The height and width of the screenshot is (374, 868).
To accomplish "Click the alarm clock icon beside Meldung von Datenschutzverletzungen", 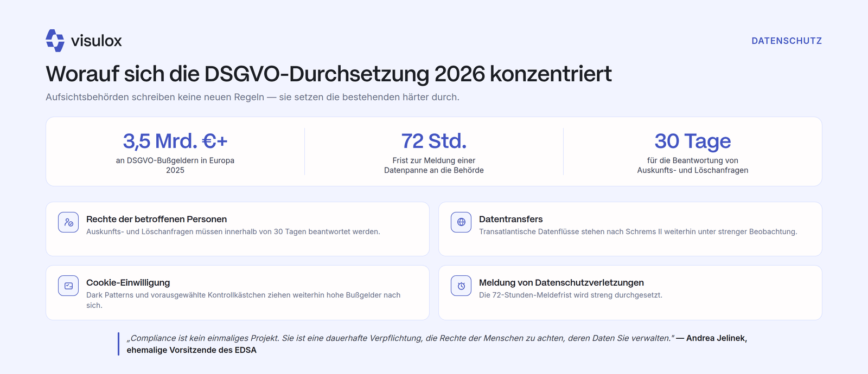I will (x=461, y=286).
